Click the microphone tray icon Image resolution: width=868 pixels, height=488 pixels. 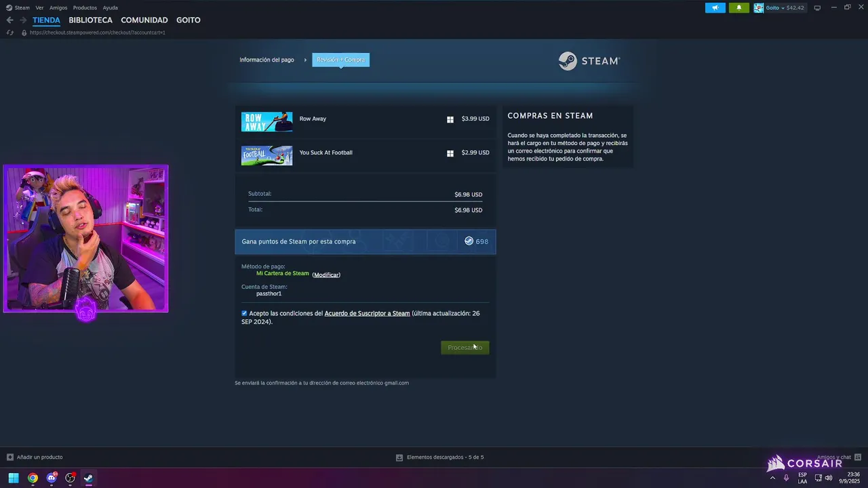pos(786,478)
